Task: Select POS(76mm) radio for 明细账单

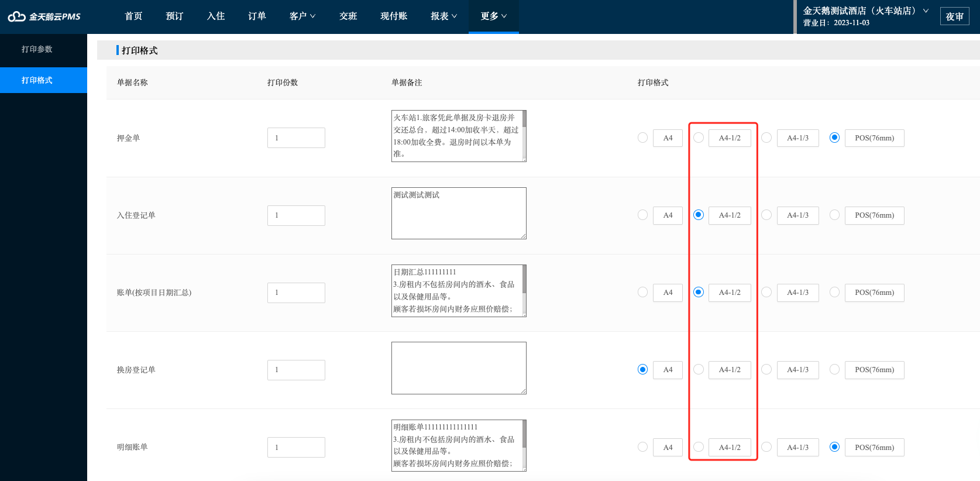Action: (834, 447)
